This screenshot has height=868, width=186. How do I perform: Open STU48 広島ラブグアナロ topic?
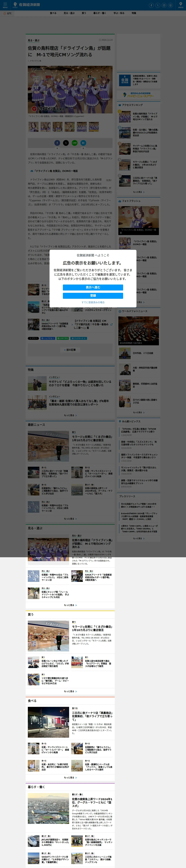(x=139, y=430)
